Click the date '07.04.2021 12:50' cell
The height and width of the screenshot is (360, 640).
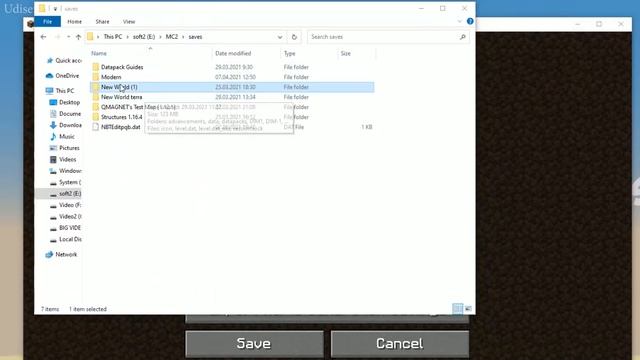pyautogui.click(x=236, y=77)
